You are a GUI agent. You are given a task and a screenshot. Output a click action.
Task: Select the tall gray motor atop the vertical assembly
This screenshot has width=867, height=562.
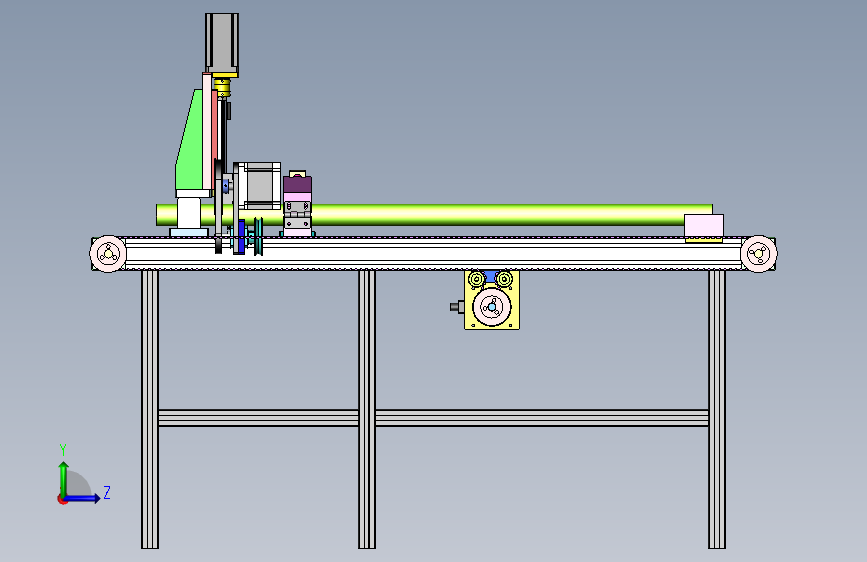point(222,43)
